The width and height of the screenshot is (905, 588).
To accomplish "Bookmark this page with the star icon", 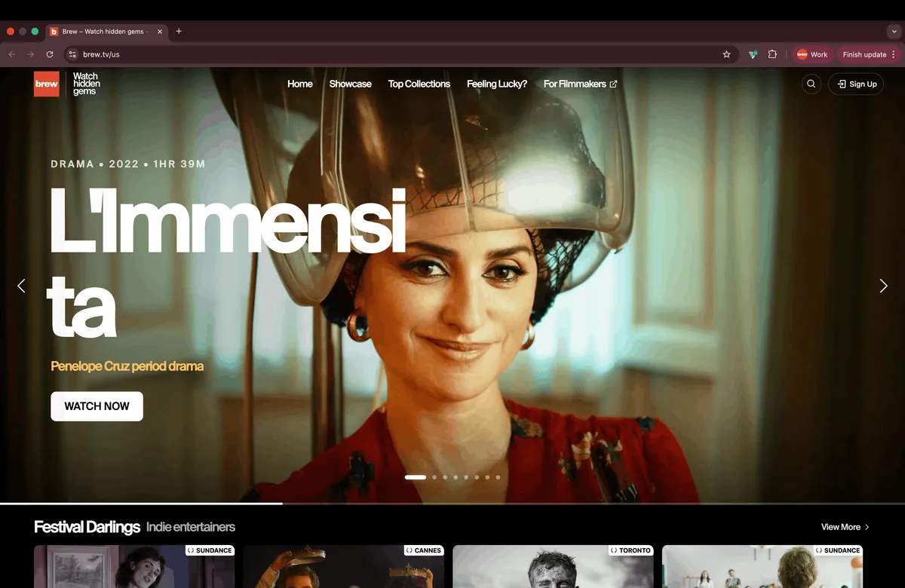I will pyautogui.click(x=726, y=54).
